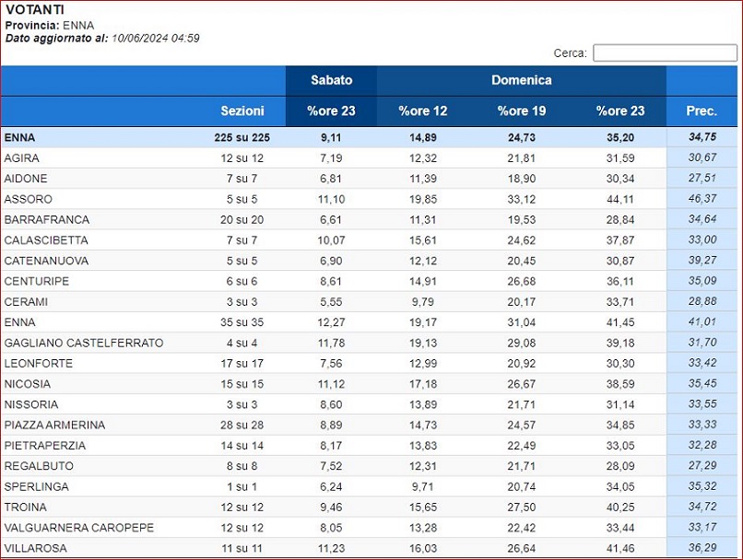Sort by Domenica %ore 19 column header

[522, 111]
